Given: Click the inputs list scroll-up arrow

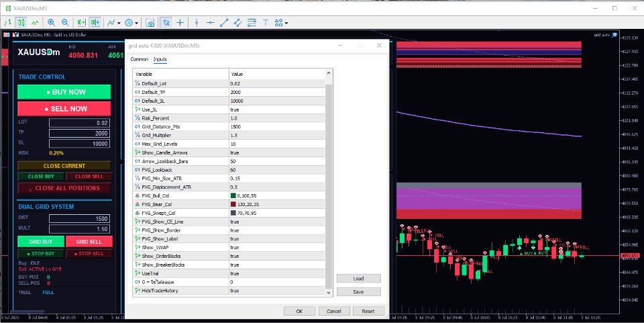Looking at the screenshot, I should (x=328, y=73).
